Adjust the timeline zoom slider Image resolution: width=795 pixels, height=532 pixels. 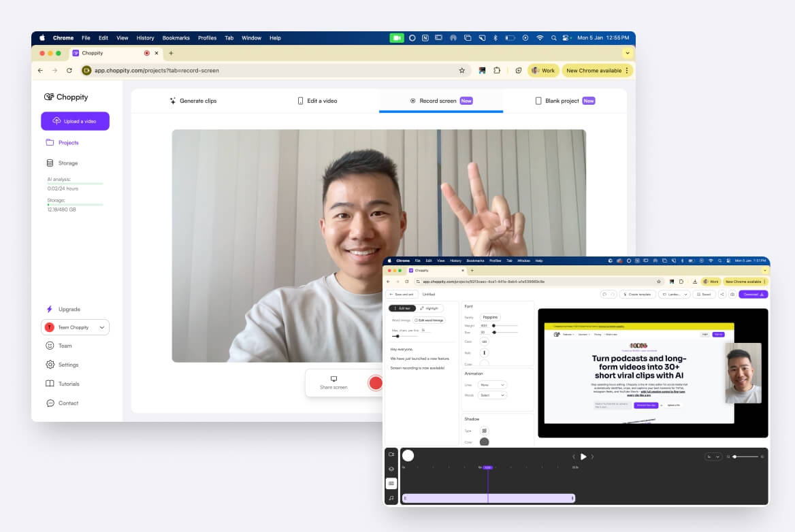[x=746, y=456]
